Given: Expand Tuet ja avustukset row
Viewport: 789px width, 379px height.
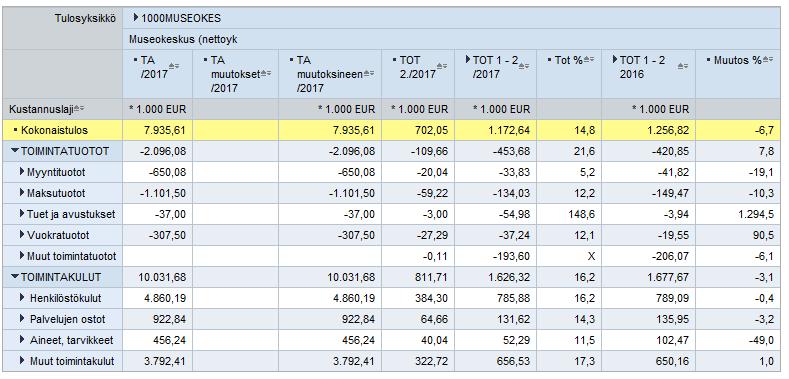Looking at the screenshot, I should pos(22,214).
